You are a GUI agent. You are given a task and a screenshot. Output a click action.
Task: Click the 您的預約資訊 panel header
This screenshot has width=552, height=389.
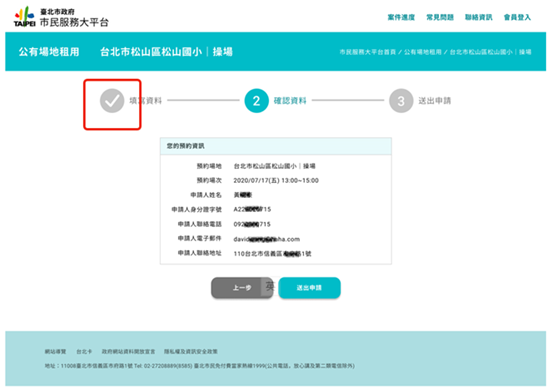click(x=276, y=146)
